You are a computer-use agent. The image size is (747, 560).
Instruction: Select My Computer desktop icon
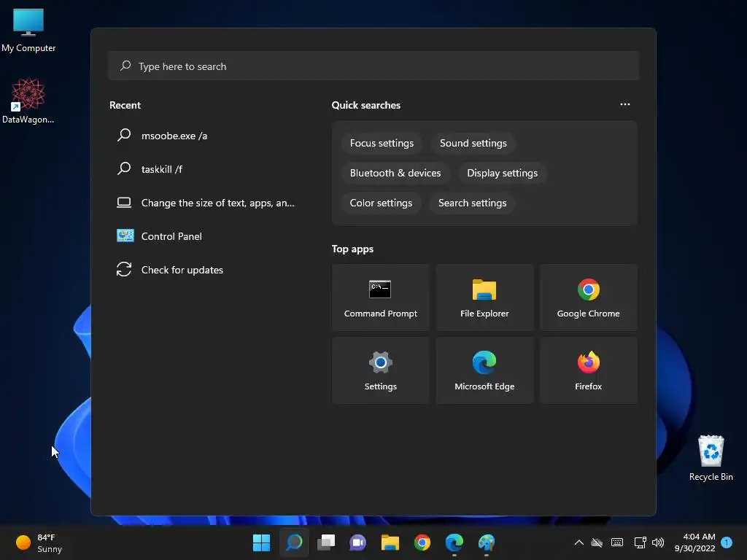(28, 29)
